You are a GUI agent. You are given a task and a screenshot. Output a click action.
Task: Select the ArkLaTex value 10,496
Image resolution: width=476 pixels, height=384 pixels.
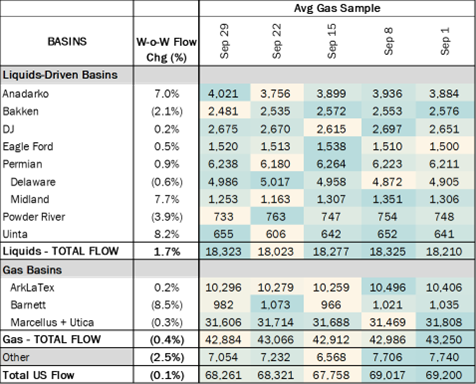[x=387, y=287]
